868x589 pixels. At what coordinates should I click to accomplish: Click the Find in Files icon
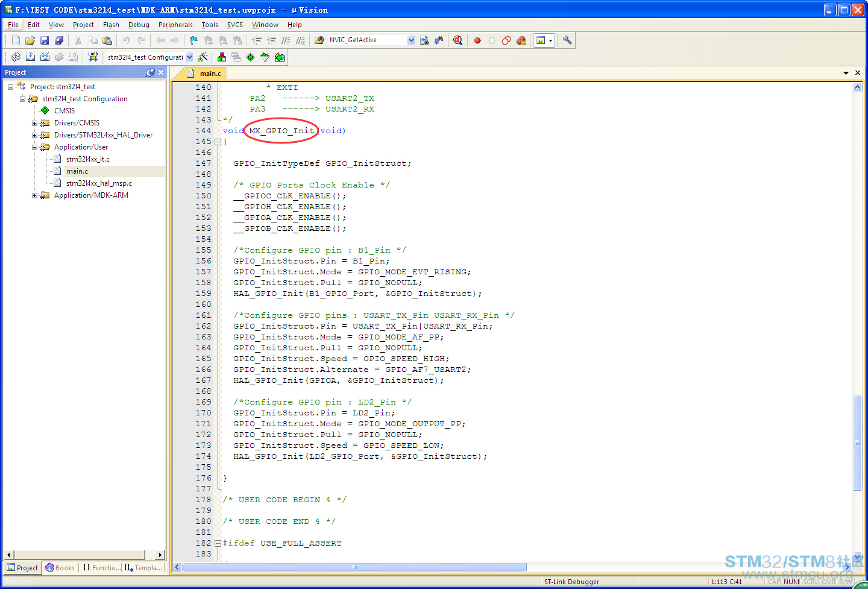pos(319,40)
